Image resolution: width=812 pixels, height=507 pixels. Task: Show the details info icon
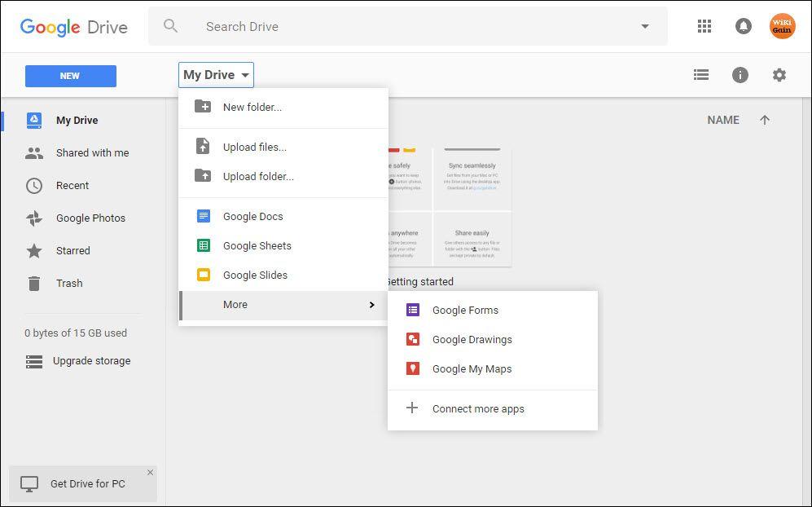(740, 75)
